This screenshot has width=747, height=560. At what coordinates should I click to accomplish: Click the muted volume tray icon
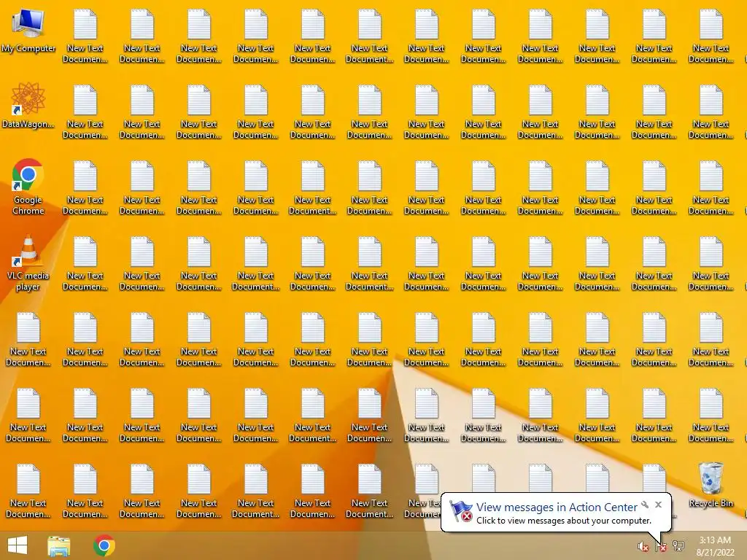(643, 547)
